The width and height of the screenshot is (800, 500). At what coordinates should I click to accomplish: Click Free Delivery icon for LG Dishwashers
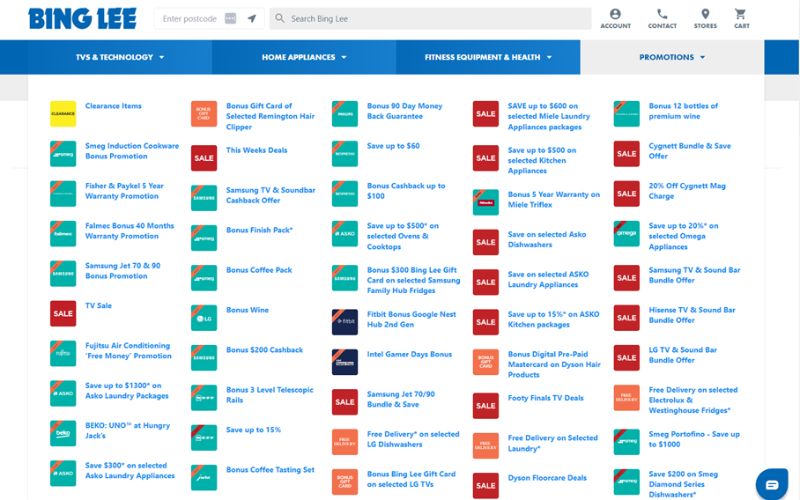[x=344, y=442]
